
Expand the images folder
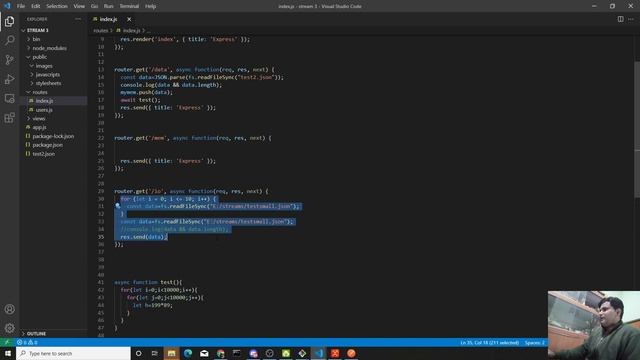44,66
